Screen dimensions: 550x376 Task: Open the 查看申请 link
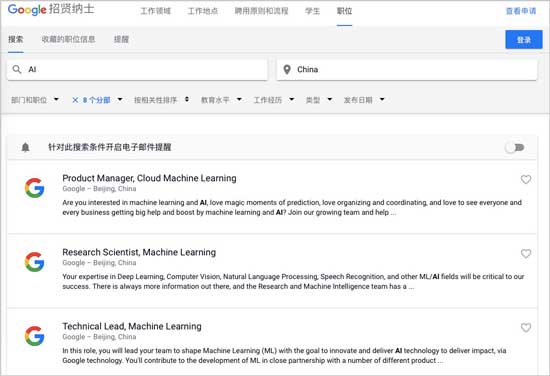pos(521,11)
